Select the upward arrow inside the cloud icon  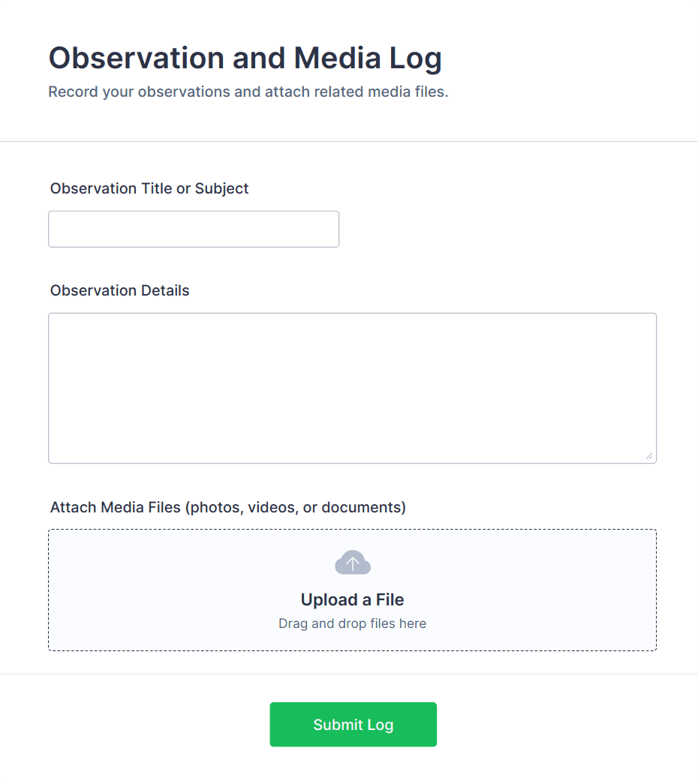pos(352,563)
